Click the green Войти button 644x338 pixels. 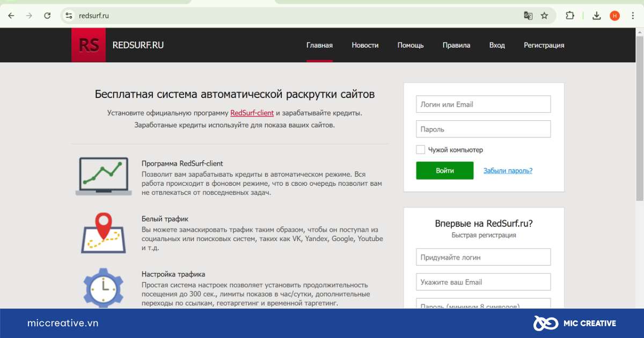pyautogui.click(x=444, y=171)
